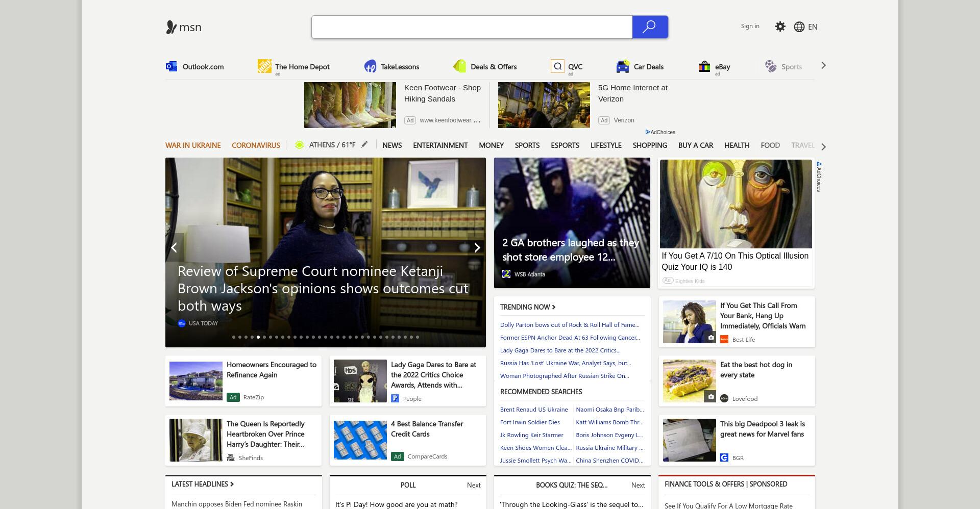Screen dimensions: 980x509
Task: Open the settings gear icon
Action: pos(780,27)
